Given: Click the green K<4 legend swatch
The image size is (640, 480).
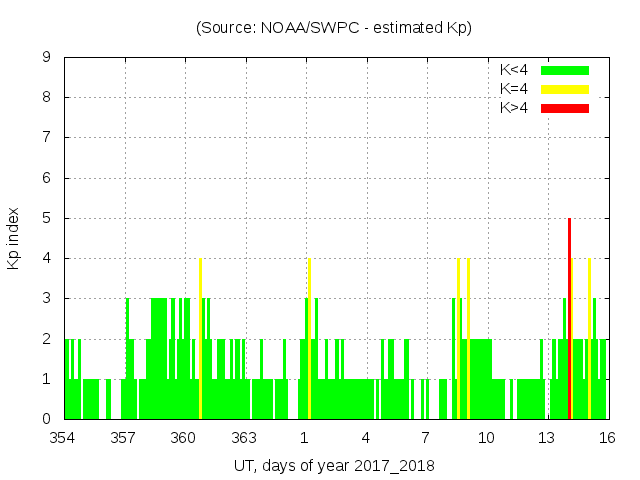Looking at the screenshot, I should 565,70.
